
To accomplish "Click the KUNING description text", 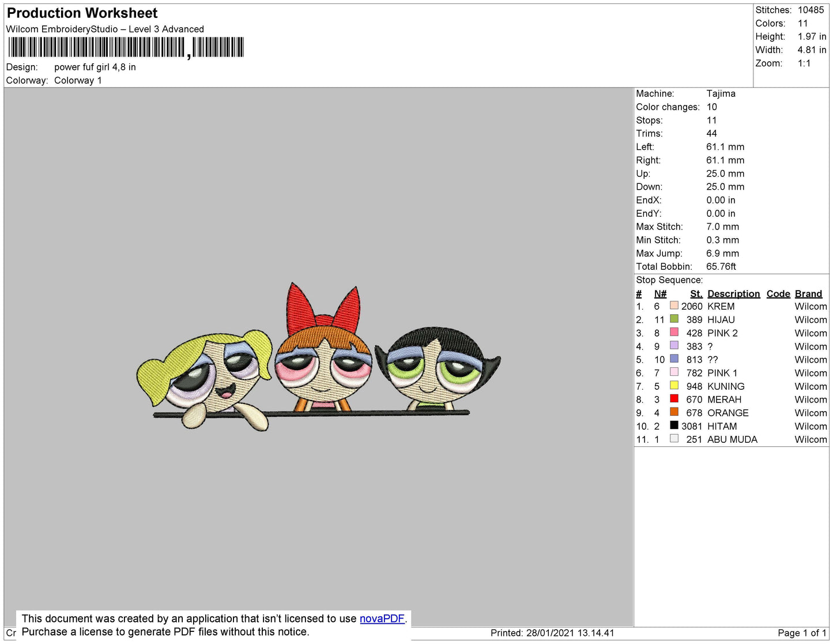I will point(726,387).
